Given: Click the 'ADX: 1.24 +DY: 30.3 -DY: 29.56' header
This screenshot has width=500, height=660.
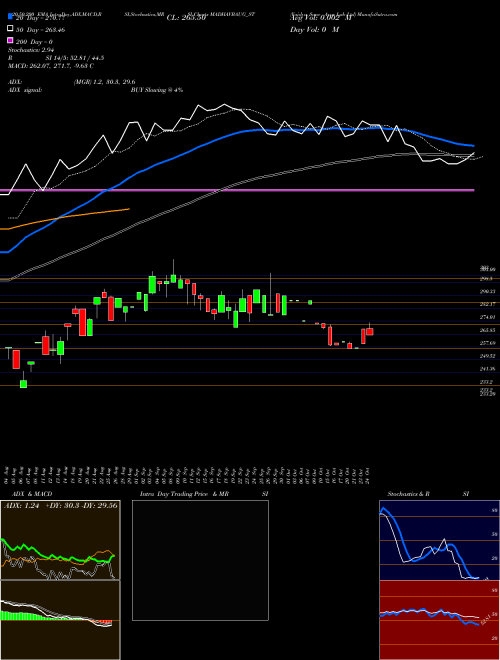Looking at the screenshot, I should click(x=61, y=506).
